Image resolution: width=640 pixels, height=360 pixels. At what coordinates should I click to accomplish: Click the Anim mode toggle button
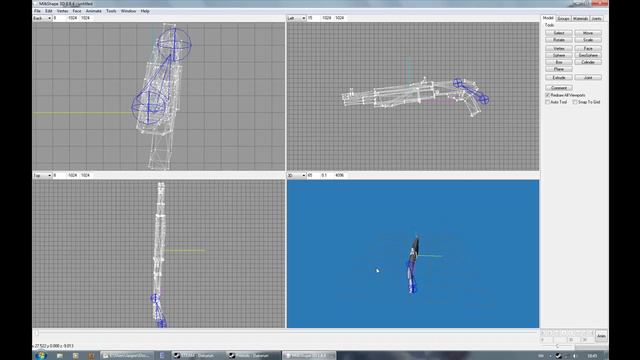point(601,336)
